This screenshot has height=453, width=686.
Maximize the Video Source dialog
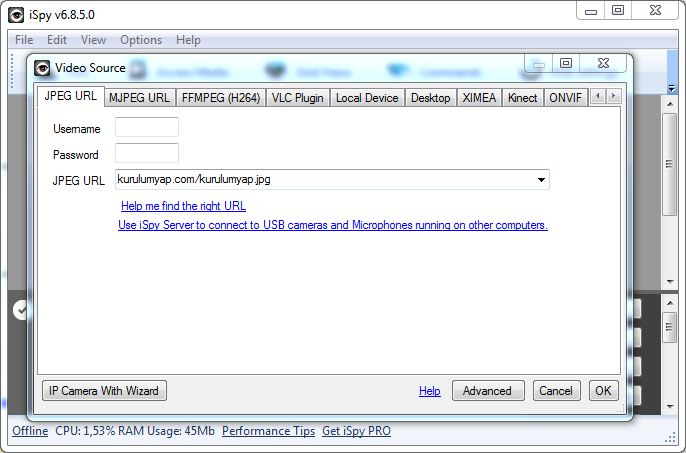566,63
